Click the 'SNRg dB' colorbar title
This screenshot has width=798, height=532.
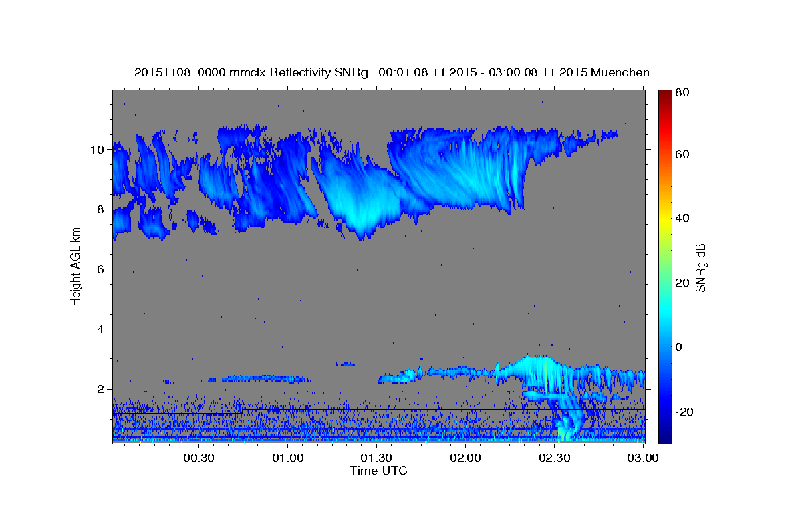tap(700, 267)
